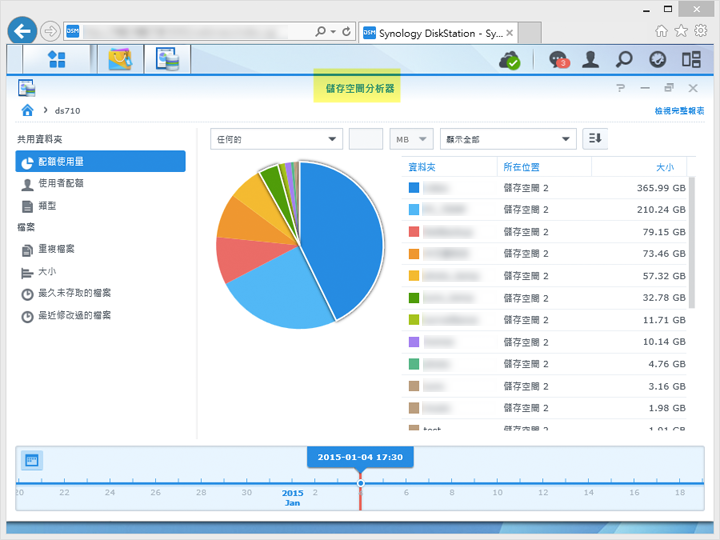Click the help question mark button
The image size is (720, 540).
point(621,88)
